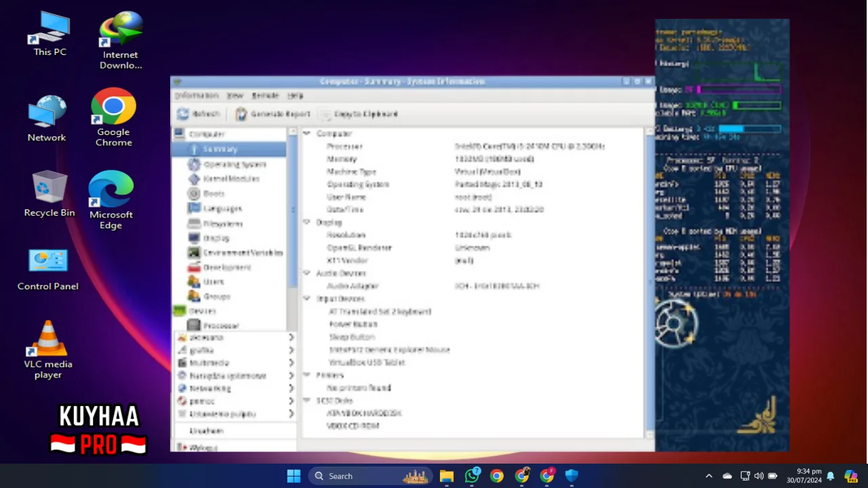Collapse the Display section in details
868x488 pixels.
coord(307,222)
